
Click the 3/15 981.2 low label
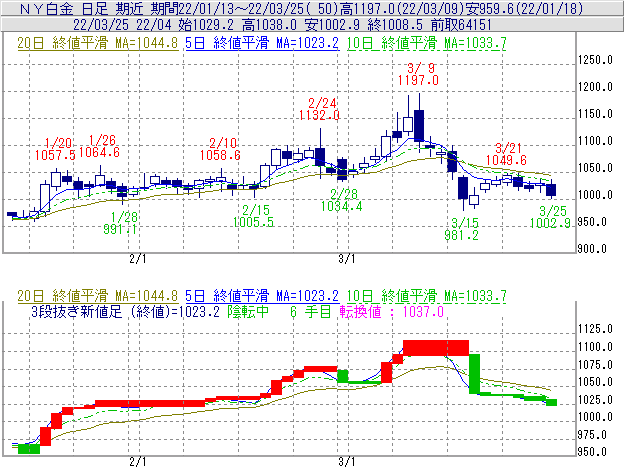[462, 229]
